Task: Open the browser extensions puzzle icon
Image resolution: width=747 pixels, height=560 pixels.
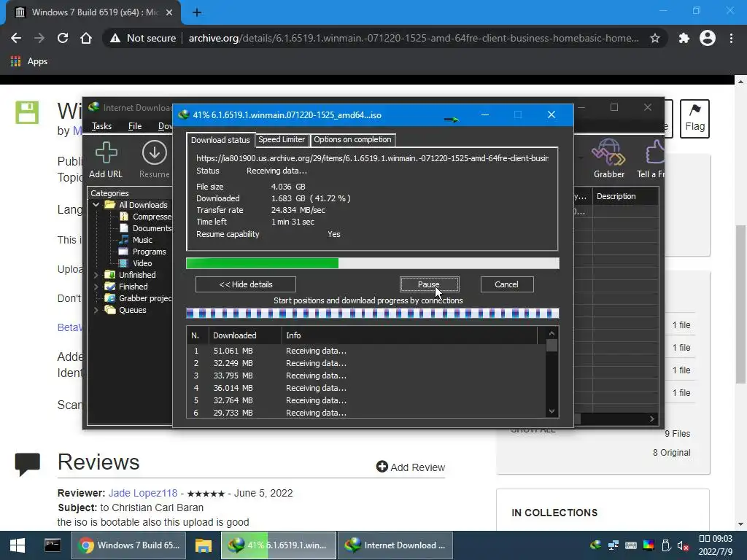Action: click(684, 38)
